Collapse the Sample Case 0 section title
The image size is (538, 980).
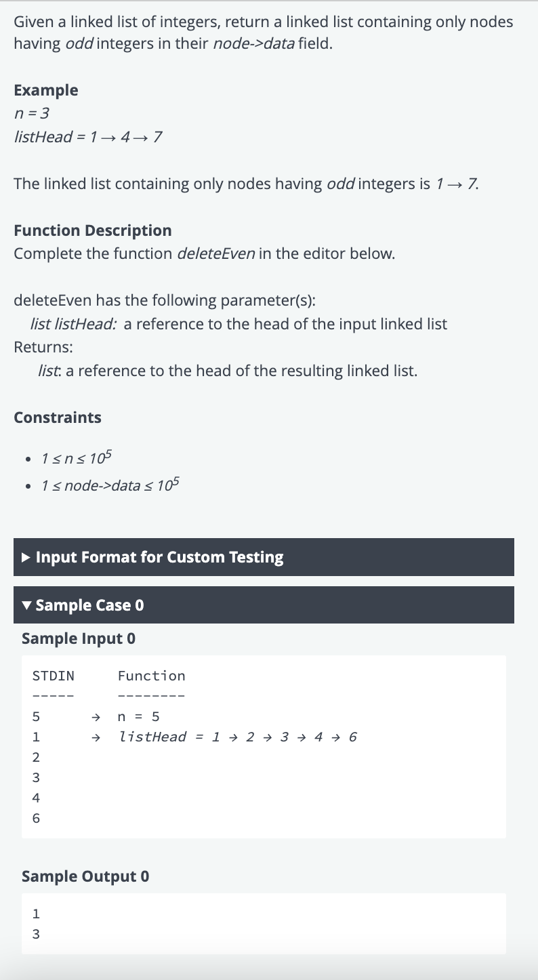coord(89,605)
